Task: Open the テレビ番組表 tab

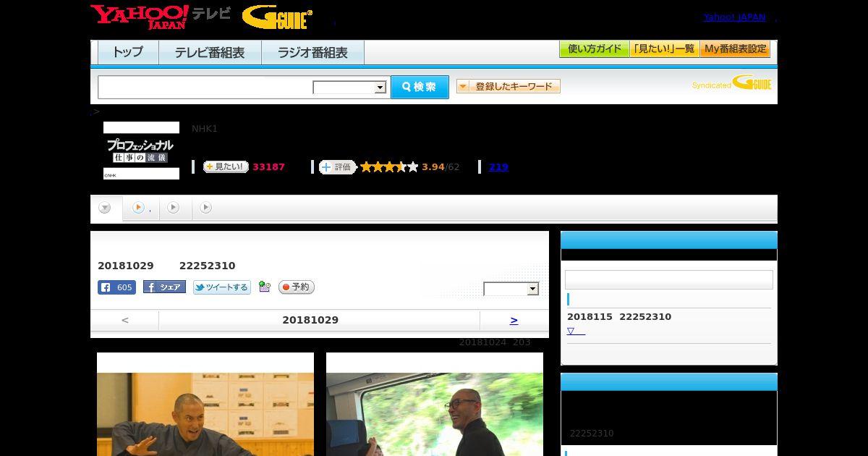Action: [x=210, y=53]
